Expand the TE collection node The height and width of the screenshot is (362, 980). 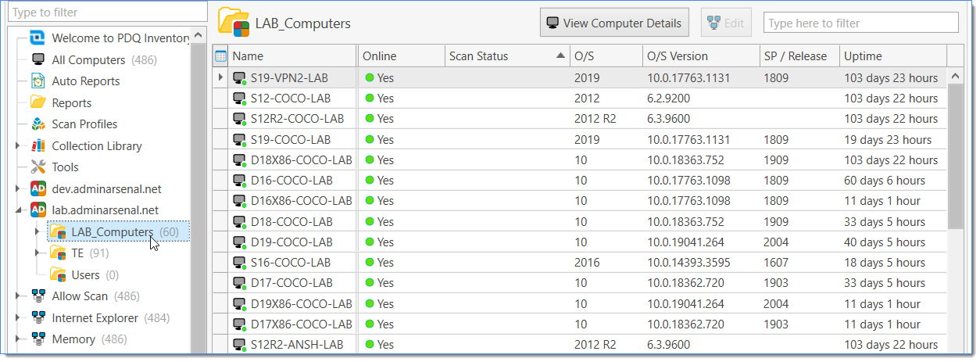pos(37,253)
